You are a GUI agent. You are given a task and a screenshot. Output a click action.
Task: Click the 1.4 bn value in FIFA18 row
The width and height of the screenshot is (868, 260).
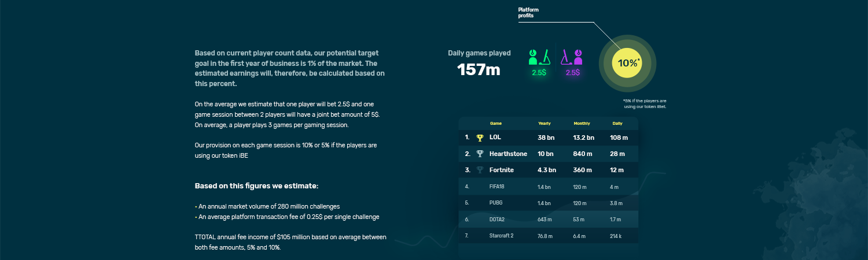(x=545, y=187)
